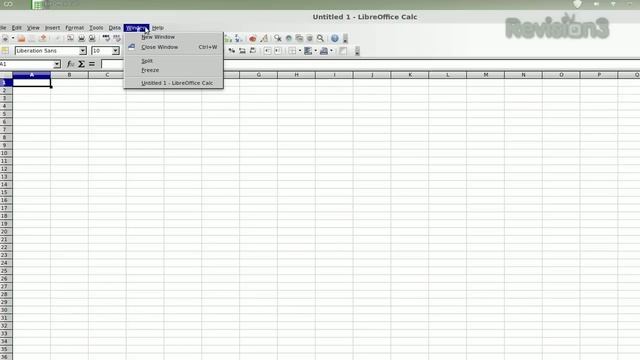Open the Navigator compass icon
640x360 pixels.
click(289, 38)
